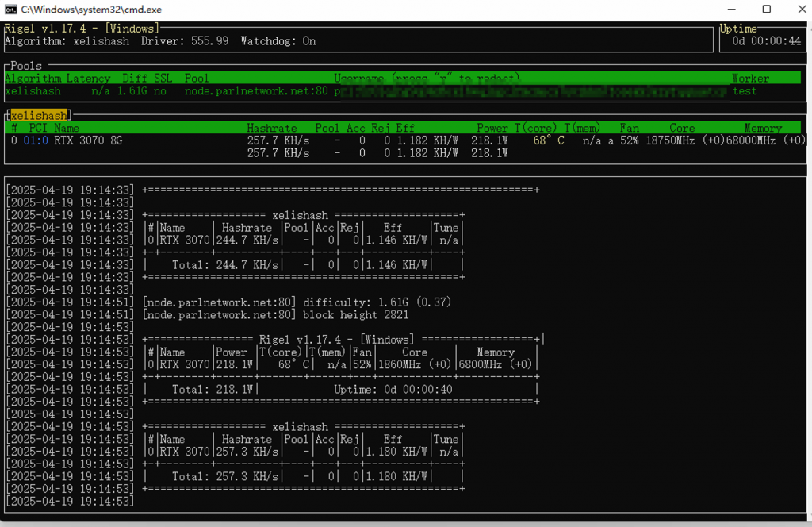Click the log text "difficulty: 1.61G (0.37)"
Viewport: 812px width, 527px height.
[377, 302]
